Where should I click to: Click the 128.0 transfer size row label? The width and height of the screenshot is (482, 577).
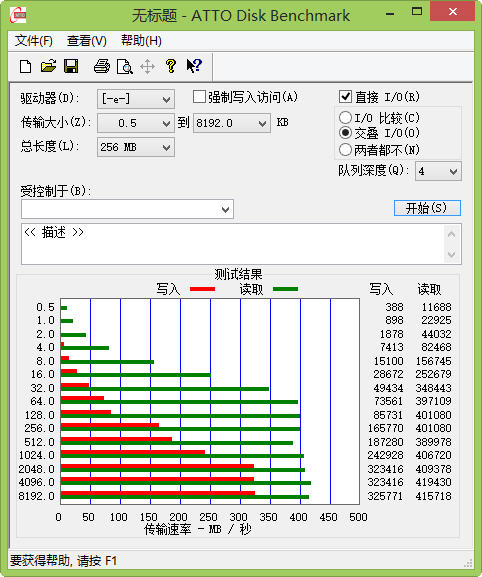click(40, 415)
